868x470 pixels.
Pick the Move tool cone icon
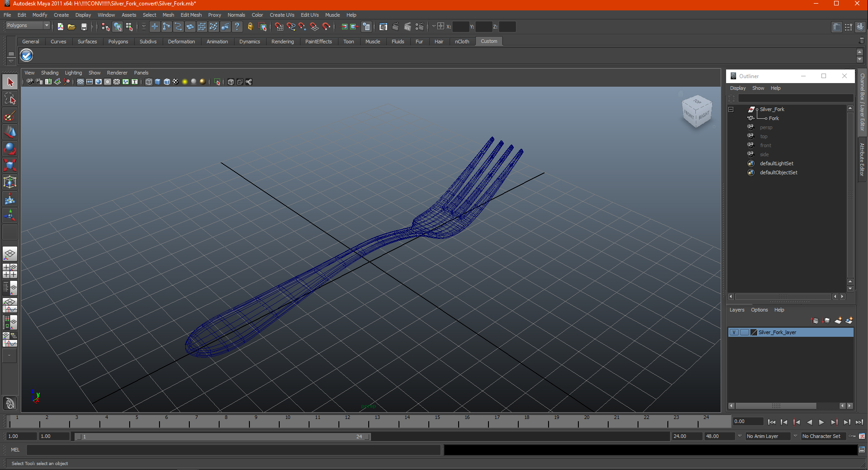coord(10,132)
